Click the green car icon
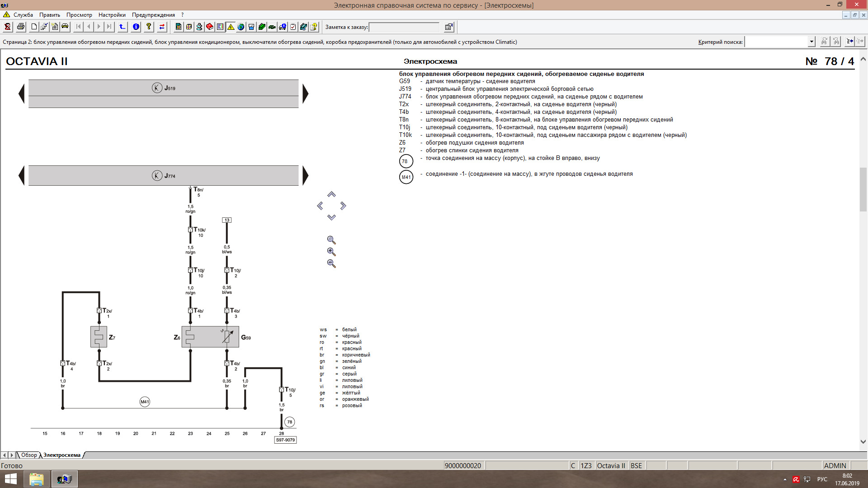This screenshot has width=868, height=488. point(272,27)
